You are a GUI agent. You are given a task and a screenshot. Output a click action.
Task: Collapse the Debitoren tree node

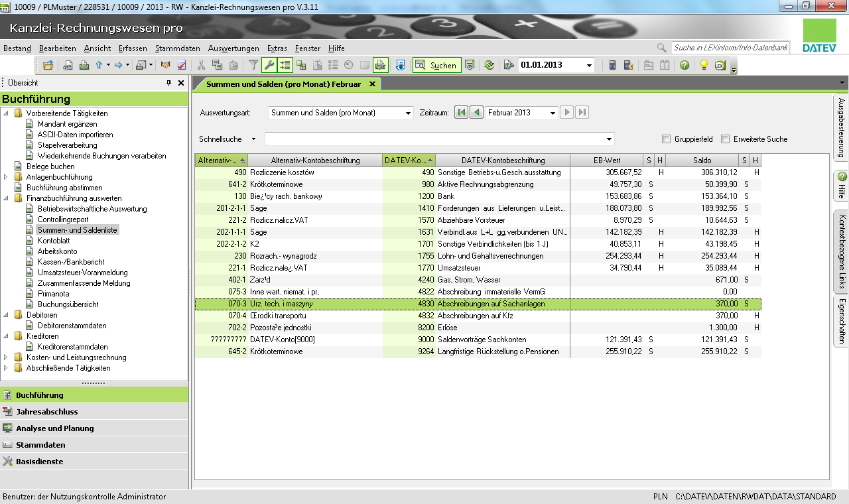pyautogui.click(x=7, y=315)
